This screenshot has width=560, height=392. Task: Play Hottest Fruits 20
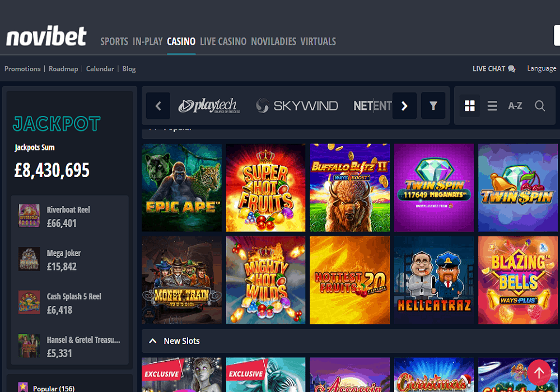coord(349,280)
